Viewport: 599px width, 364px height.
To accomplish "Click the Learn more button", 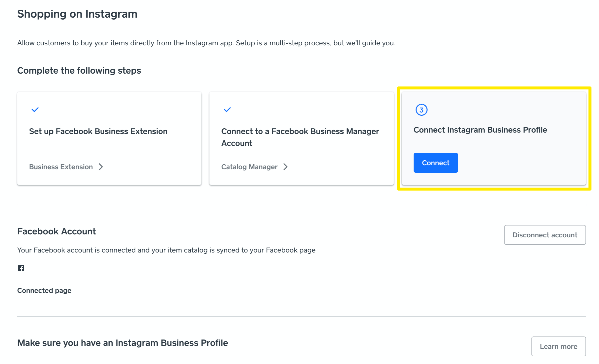I will tap(558, 346).
